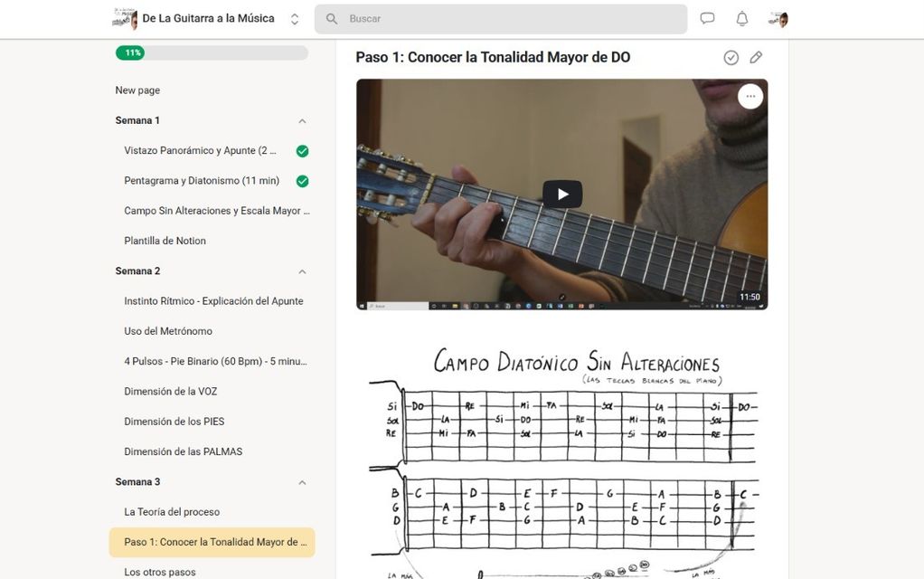Click the Semana 1 section heading
Viewport: 924px width, 579px height.
click(137, 120)
